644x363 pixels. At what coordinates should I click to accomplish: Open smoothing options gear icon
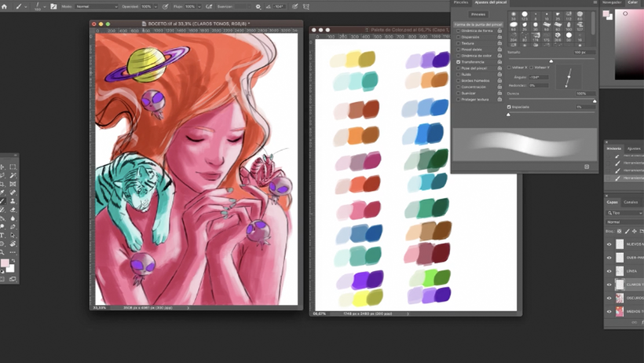tap(258, 6)
